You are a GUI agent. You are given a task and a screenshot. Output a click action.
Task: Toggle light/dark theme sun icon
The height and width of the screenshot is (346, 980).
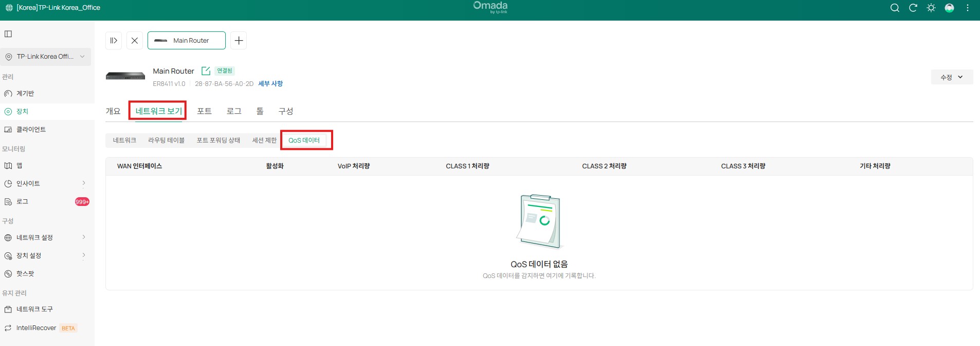pyautogui.click(x=931, y=8)
